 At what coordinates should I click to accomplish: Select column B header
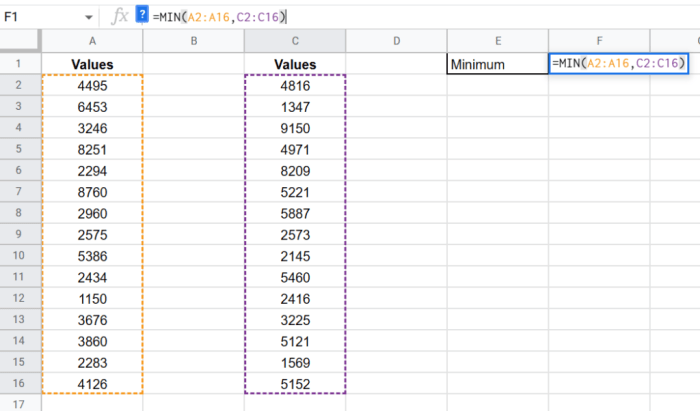(194, 41)
